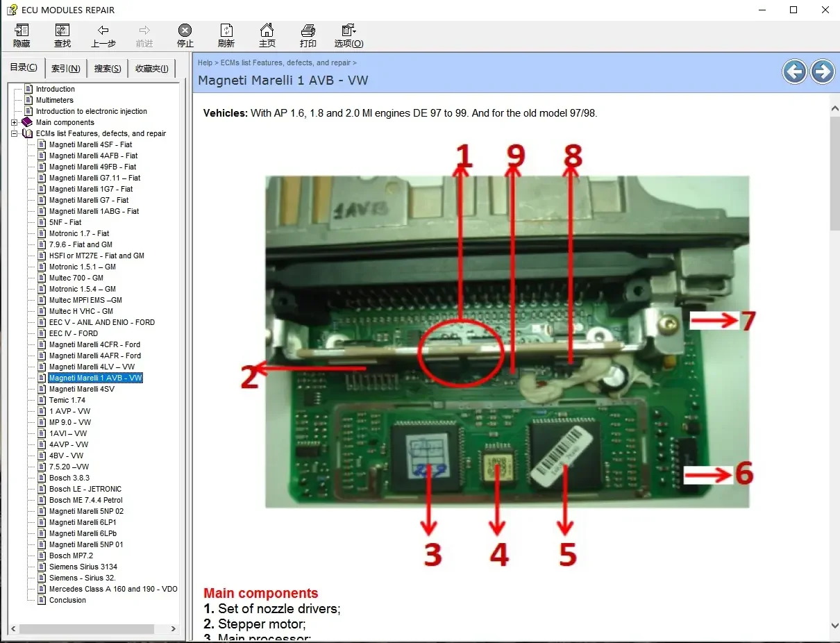The width and height of the screenshot is (840, 643).
Task: Open Multec MPFI EMS –GM page
Action: tap(85, 300)
